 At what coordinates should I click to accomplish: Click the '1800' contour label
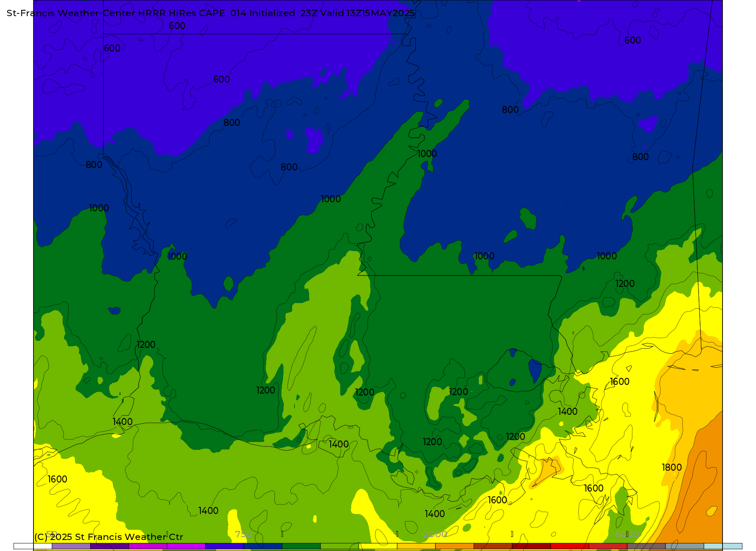pos(672,468)
